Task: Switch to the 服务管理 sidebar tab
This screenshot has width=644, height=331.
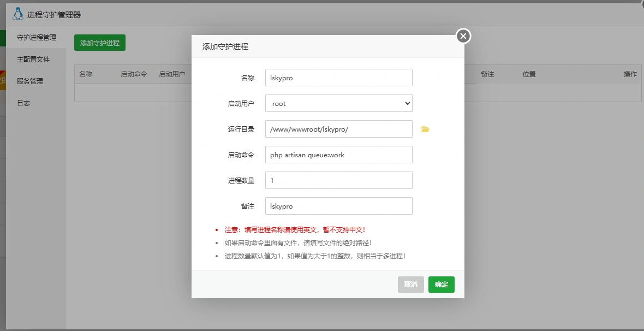Action: pyautogui.click(x=36, y=81)
